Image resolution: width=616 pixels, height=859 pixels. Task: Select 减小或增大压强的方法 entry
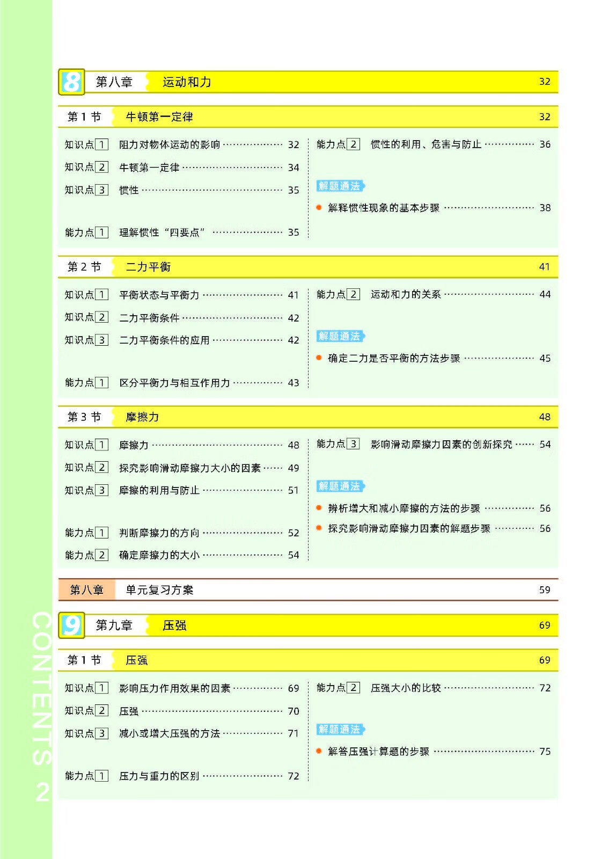click(169, 733)
